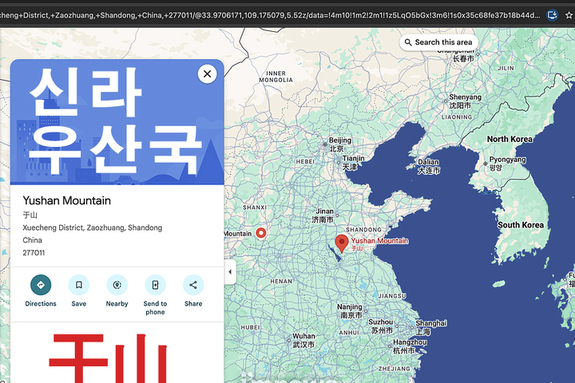Click Suzhou city label

381,326
